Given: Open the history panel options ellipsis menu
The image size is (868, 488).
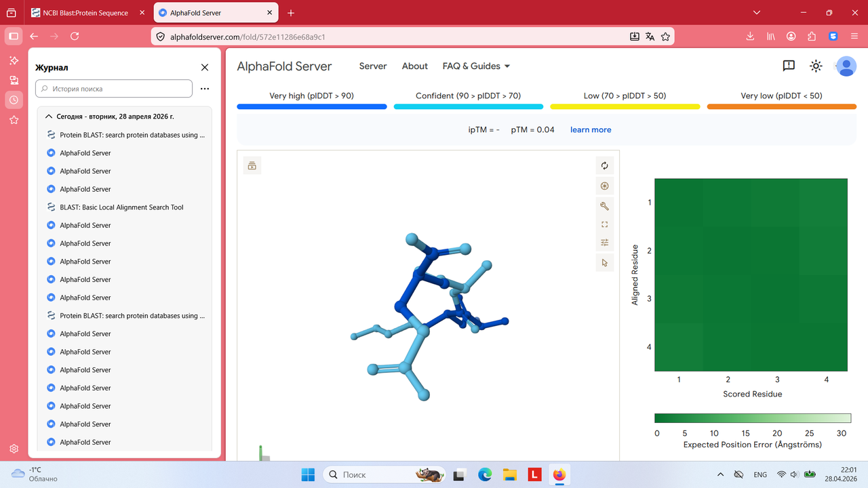Looking at the screenshot, I should click(205, 89).
